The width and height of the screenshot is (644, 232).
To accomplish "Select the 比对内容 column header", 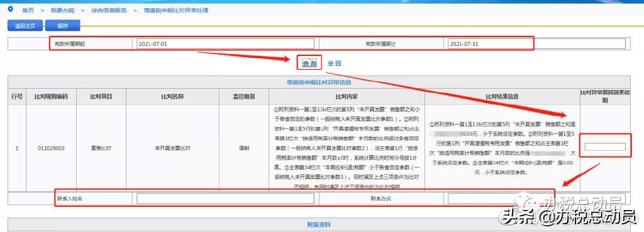I will (x=347, y=97).
